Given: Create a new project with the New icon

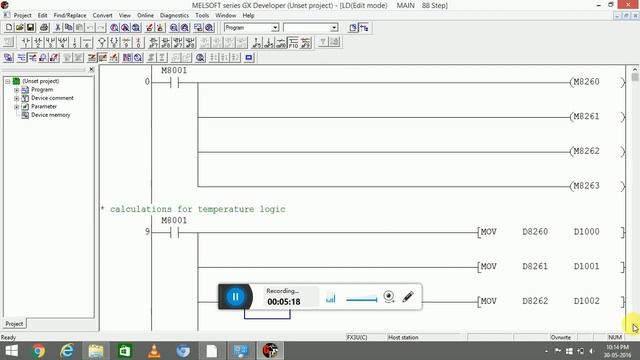Looking at the screenshot, I should tap(9, 28).
